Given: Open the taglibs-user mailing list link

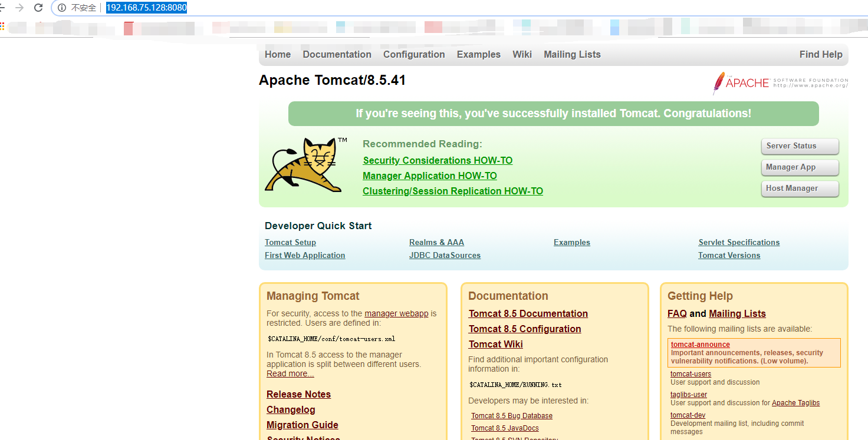Looking at the screenshot, I should point(689,395).
